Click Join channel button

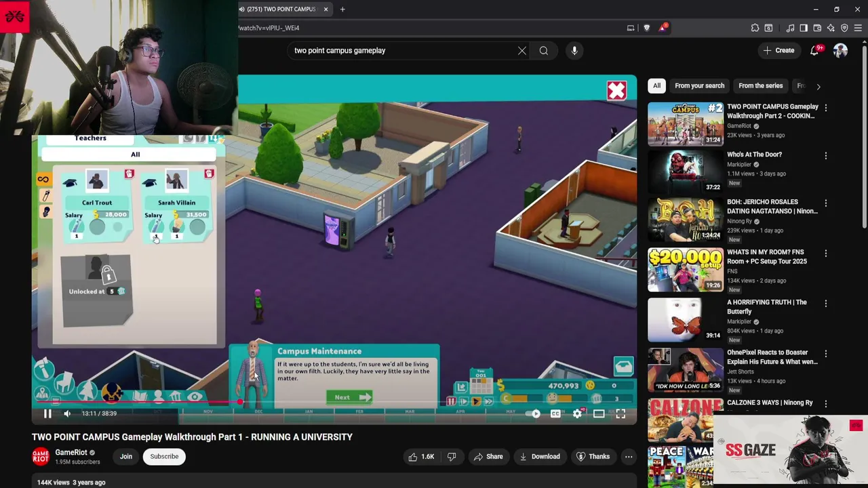[x=126, y=457]
